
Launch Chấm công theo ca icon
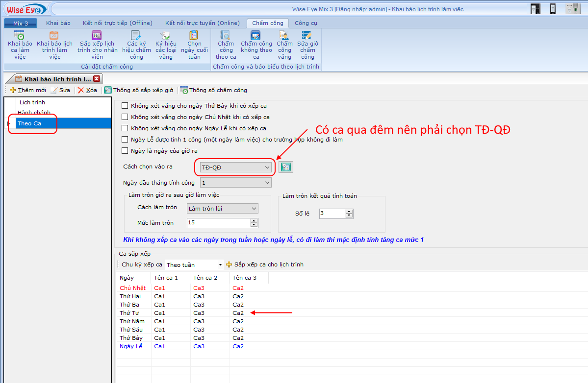(x=226, y=36)
